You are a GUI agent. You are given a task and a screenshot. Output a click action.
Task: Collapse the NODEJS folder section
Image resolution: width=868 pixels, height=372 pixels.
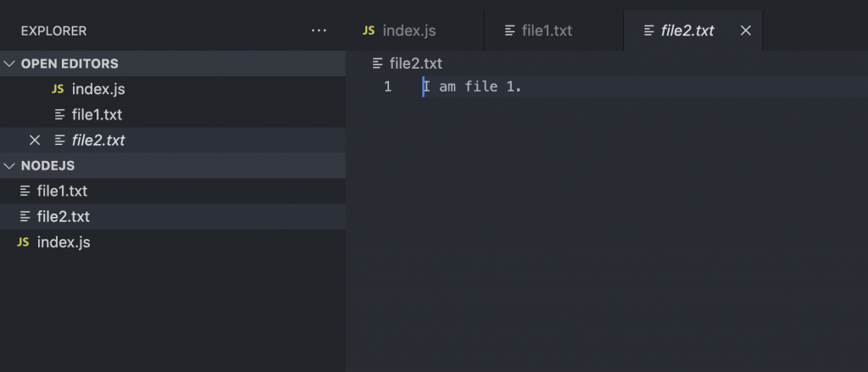coord(10,165)
